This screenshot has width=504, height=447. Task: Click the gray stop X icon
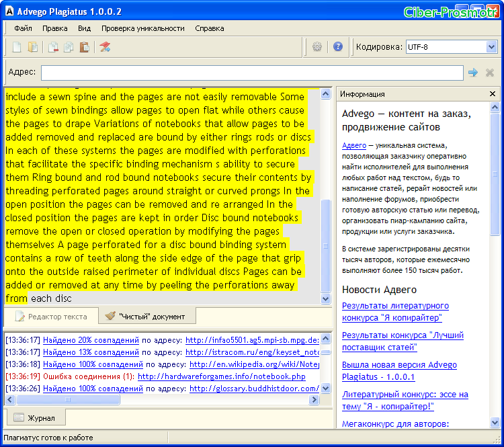click(x=489, y=73)
